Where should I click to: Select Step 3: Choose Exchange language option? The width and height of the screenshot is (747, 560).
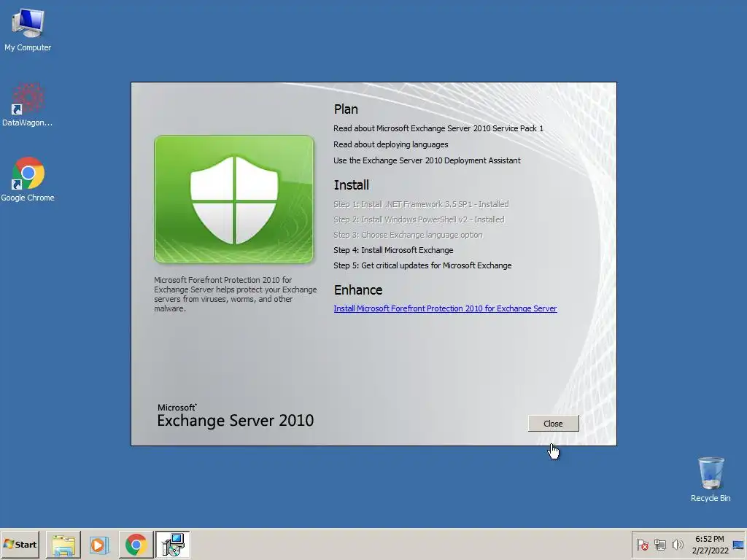pos(408,235)
